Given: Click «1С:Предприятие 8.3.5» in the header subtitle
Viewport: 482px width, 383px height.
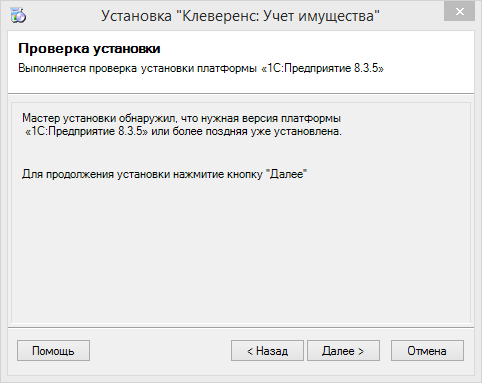Looking at the screenshot, I should pos(322,68).
